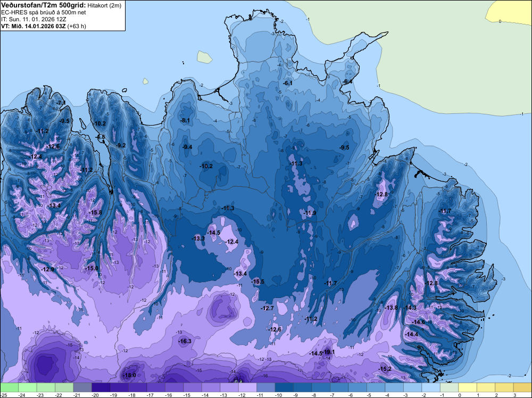Select the -14.6 temperature value
The width and height of the screenshot is (532, 398).
pos(418,322)
